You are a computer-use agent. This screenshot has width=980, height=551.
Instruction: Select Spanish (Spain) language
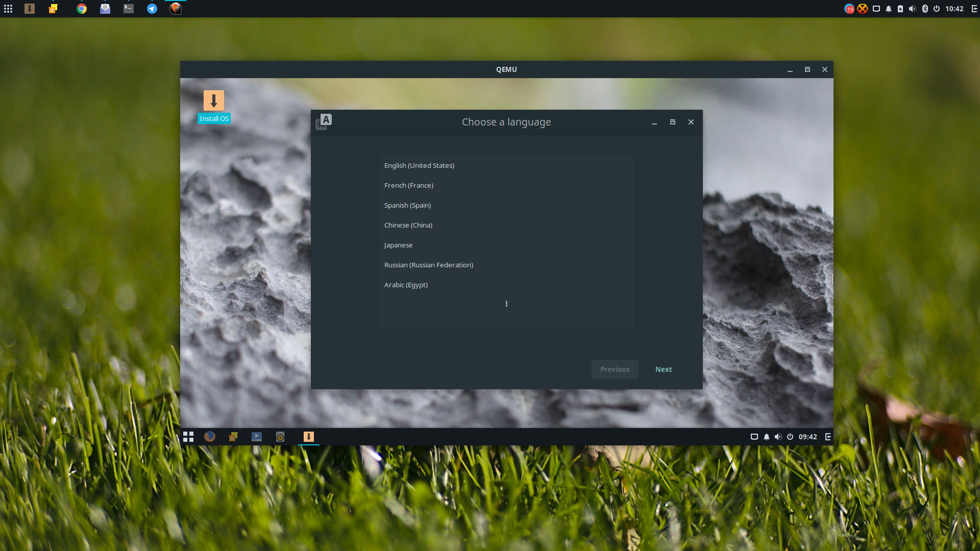tap(506, 205)
